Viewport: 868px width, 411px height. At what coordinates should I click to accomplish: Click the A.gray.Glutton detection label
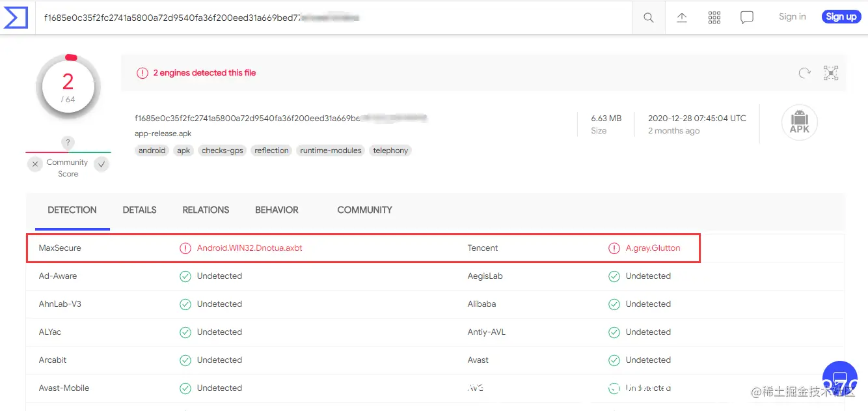(x=653, y=248)
